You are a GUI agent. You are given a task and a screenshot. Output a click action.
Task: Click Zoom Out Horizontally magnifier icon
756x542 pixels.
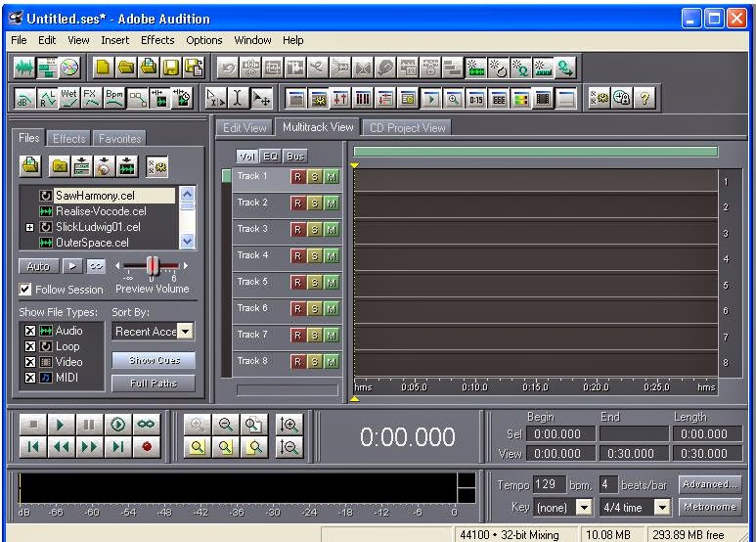click(225, 425)
